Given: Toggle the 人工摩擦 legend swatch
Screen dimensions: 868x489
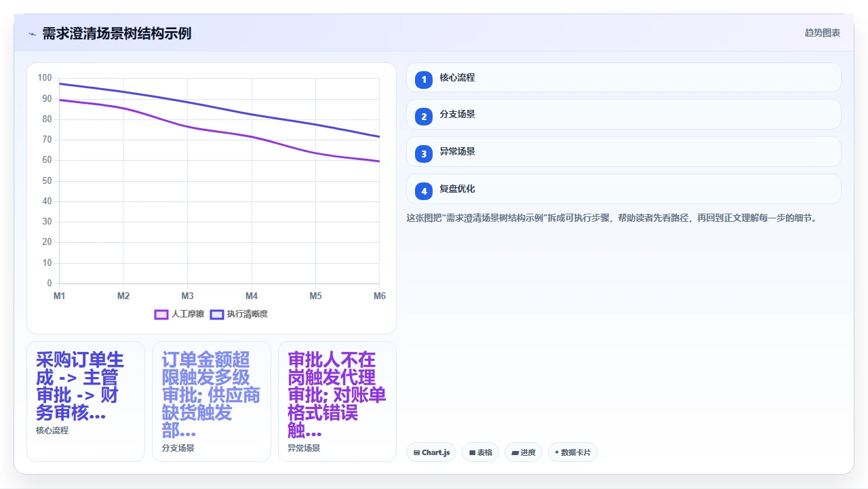Looking at the screenshot, I should (x=161, y=314).
